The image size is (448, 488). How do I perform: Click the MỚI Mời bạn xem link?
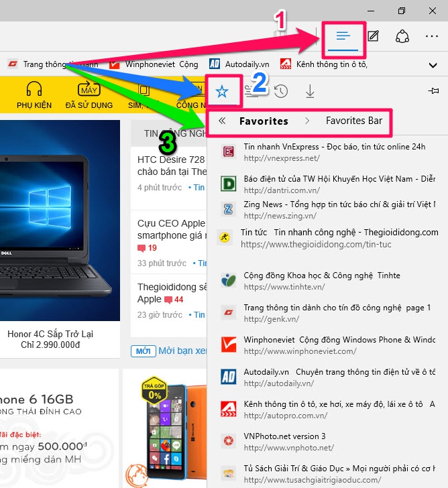click(168, 351)
